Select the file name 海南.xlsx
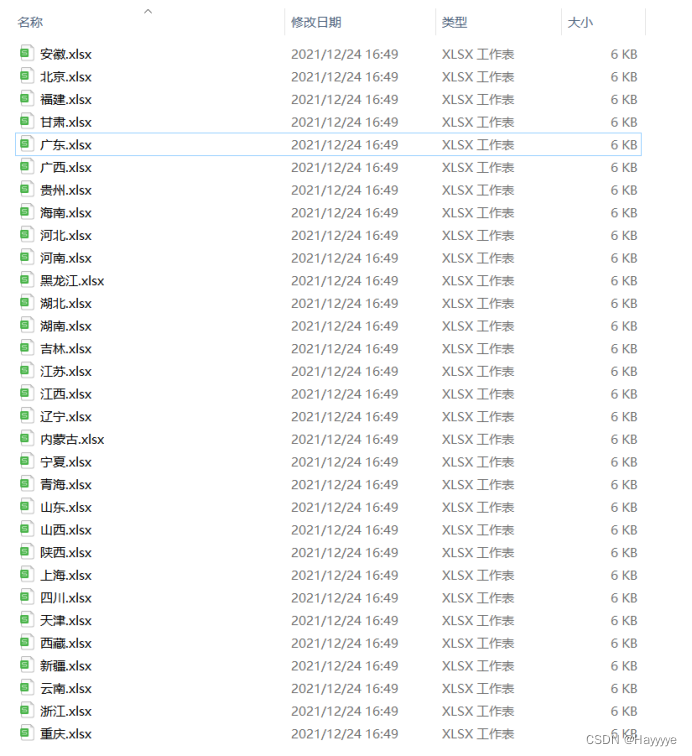This screenshot has height=756, width=692. tap(66, 213)
